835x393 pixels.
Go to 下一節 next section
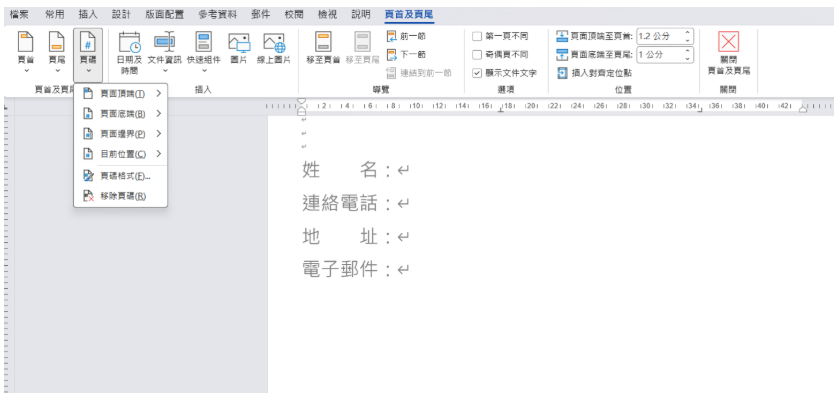(x=406, y=54)
